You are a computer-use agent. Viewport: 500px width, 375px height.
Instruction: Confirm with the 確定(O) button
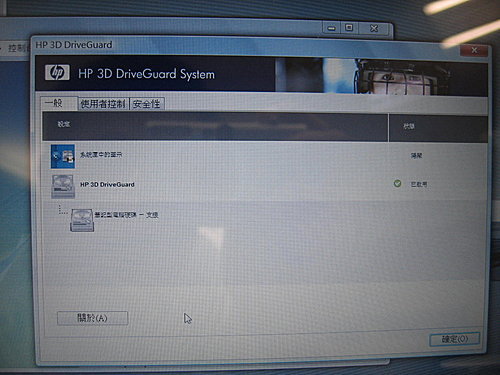point(455,339)
